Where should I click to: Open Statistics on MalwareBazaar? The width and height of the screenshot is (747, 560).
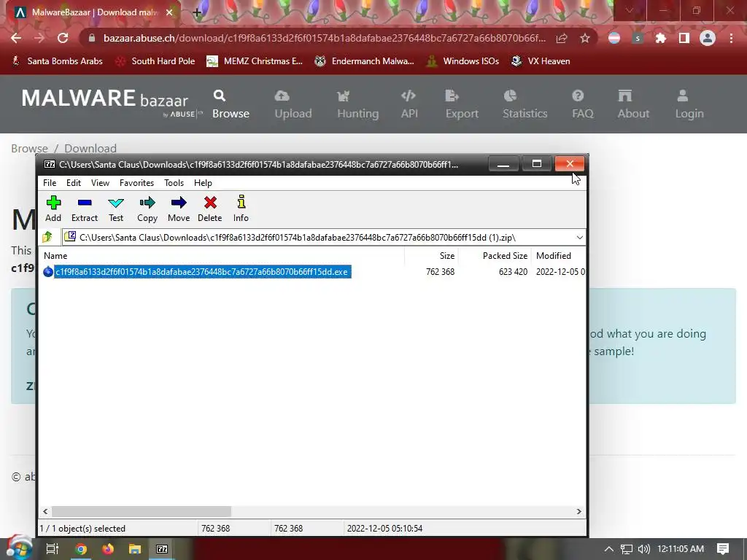coord(525,104)
